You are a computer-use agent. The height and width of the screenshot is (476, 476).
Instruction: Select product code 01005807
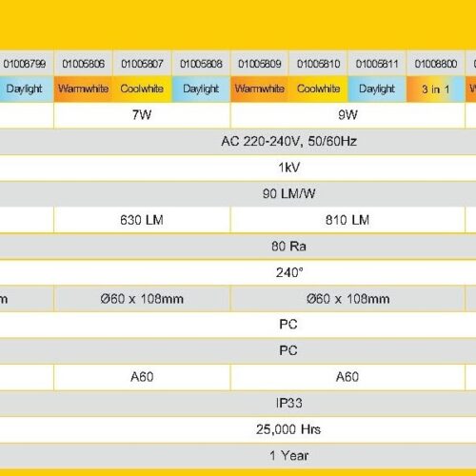click(142, 64)
